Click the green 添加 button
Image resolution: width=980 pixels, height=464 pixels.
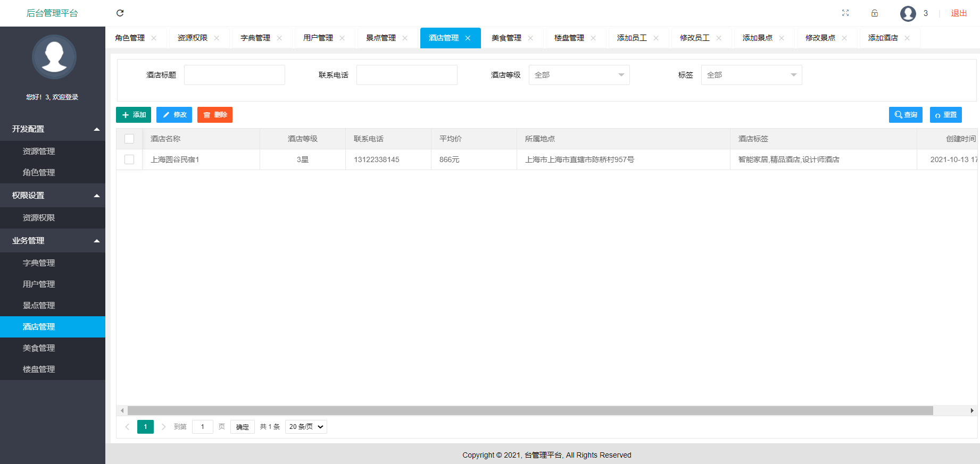134,115
